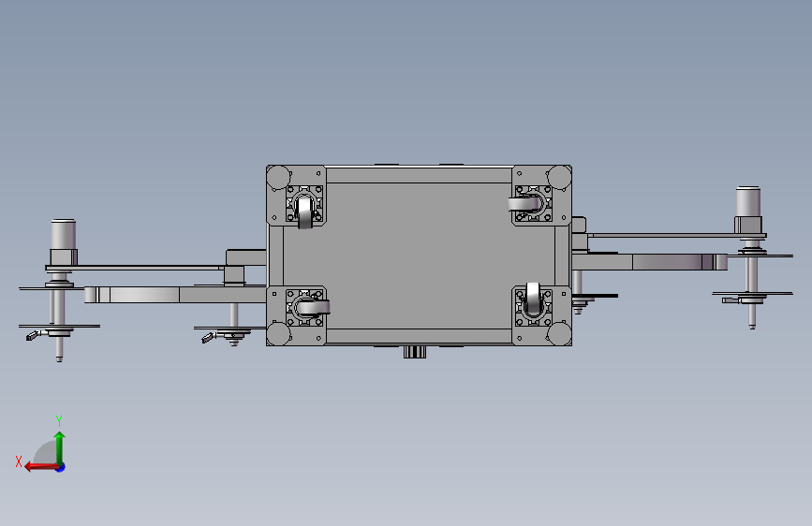Select the far-right vertical shaft tip
Viewport: 812px width, 526px height.
[752, 326]
